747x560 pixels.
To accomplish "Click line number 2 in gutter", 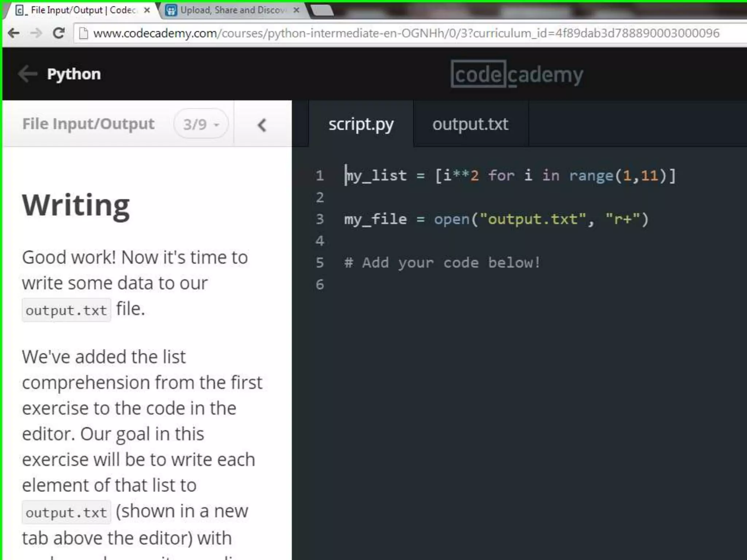I will pyautogui.click(x=320, y=197).
